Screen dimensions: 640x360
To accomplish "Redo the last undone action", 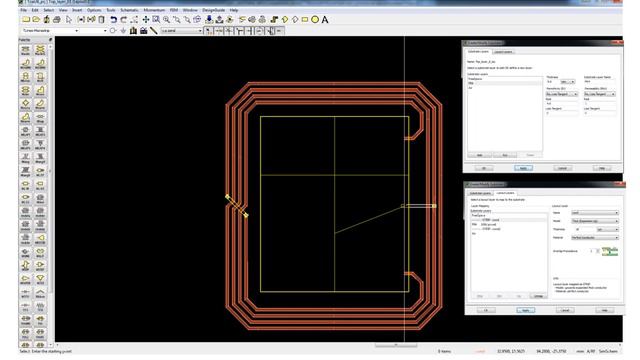I will click(124, 20).
